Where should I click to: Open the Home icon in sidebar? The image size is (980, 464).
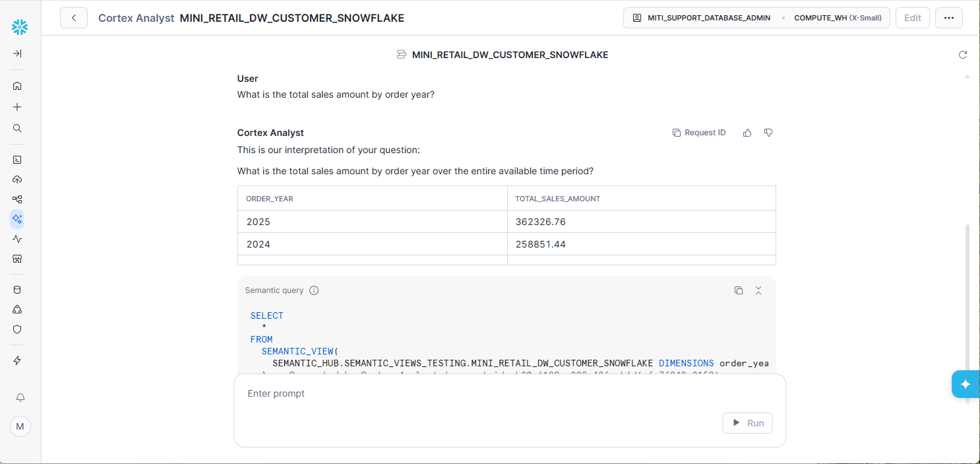pyautogui.click(x=17, y=86)
